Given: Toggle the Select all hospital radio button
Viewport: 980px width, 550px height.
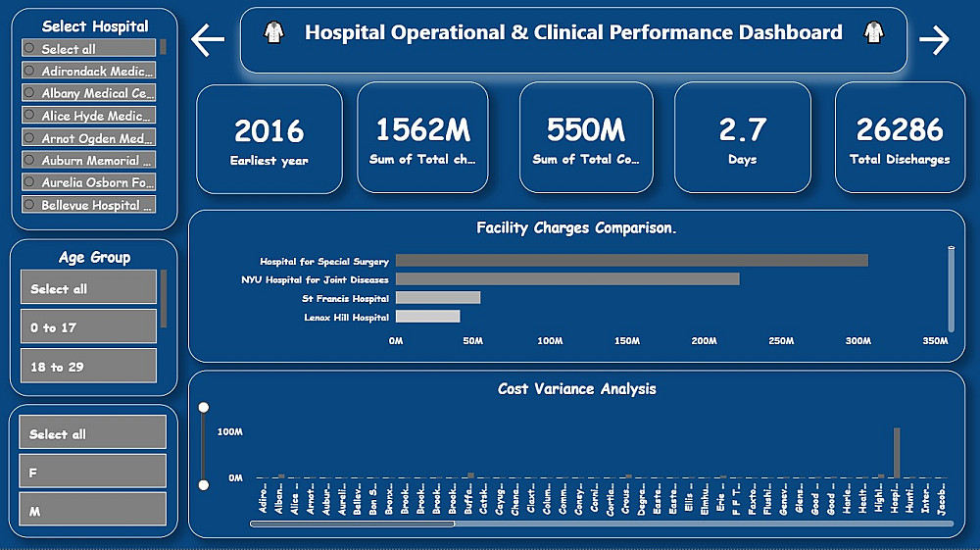Looking at the screenshot, I should (88, 48).
